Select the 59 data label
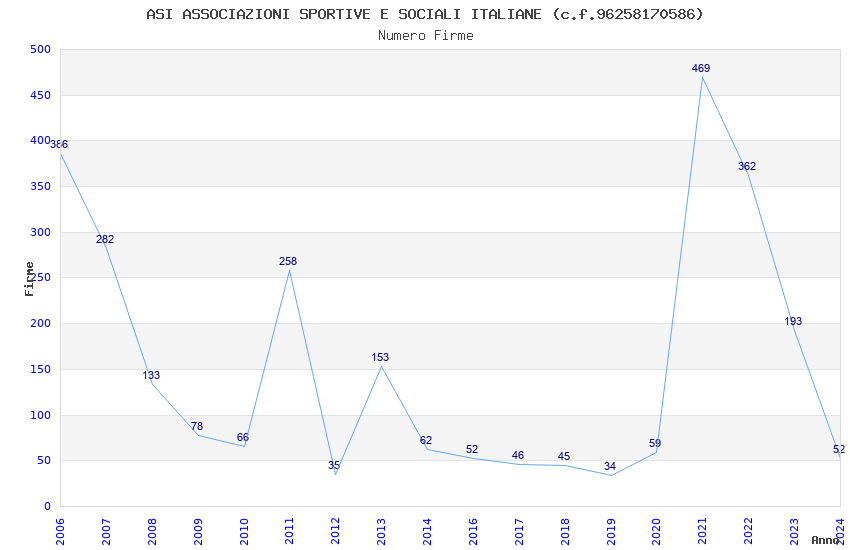 click(655, 443)
